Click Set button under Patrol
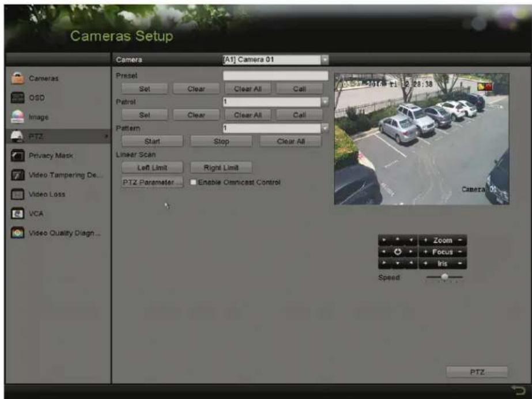The width and height of the screenshot is (532, 399). (x=145, y=115)
